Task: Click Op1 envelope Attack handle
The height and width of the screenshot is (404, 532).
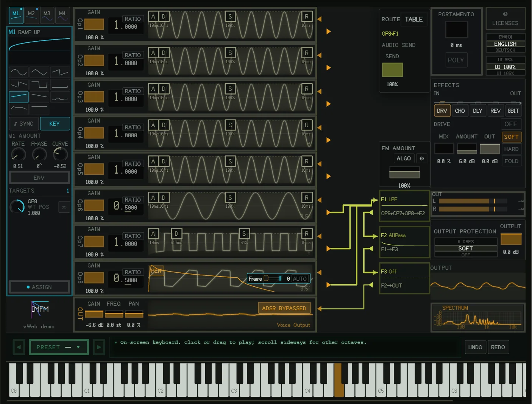Action: click(x=153, y=16)
